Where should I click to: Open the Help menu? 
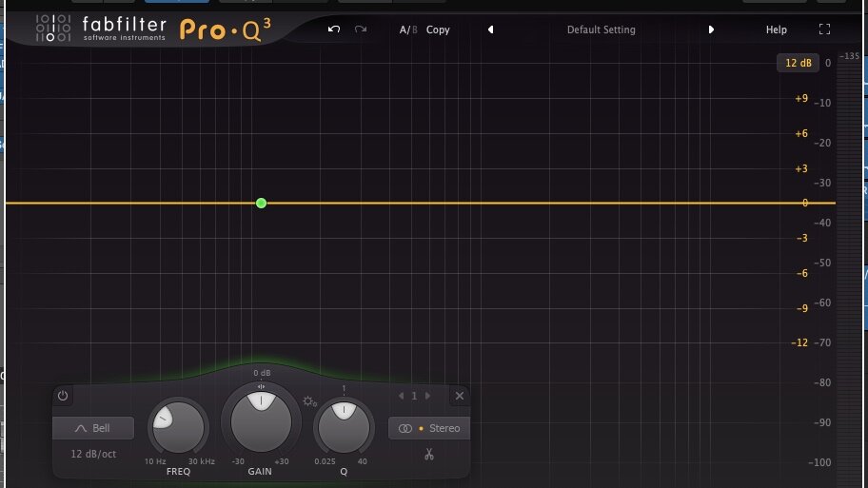click(x=776, y=29)
